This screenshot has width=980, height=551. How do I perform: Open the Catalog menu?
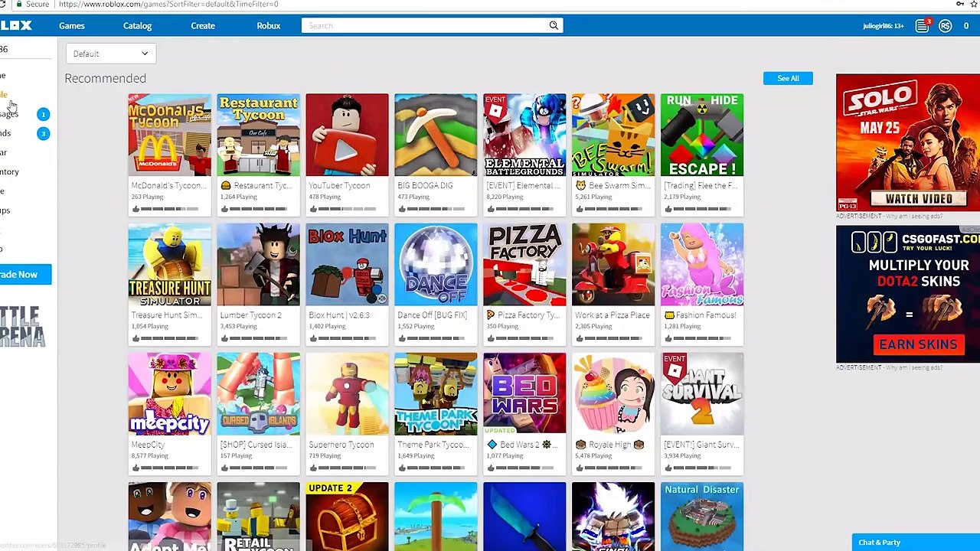tap(138, 25)
